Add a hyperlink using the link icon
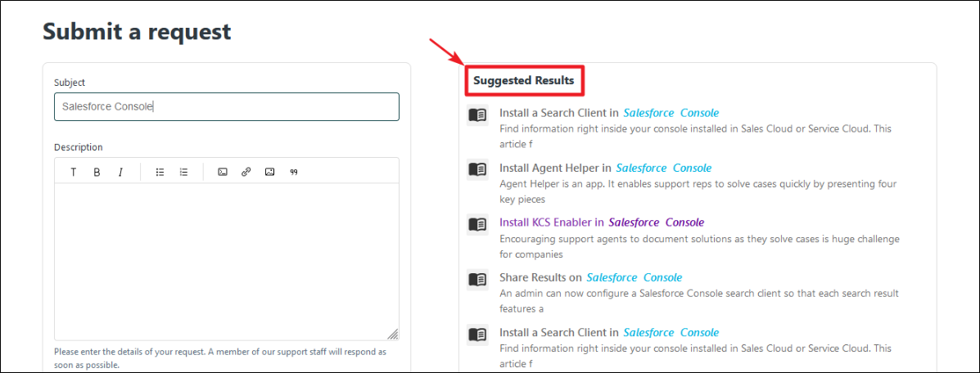Screen dimensions: 980x373 pos(246,172)
